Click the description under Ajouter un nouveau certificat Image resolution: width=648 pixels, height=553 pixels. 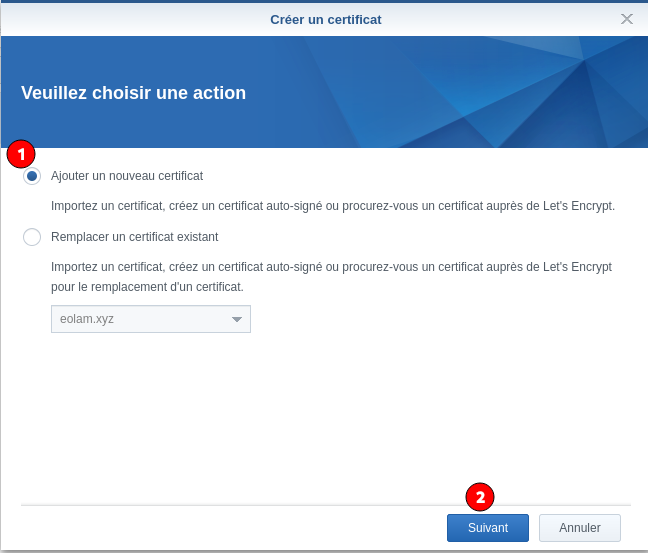point(332,206)
